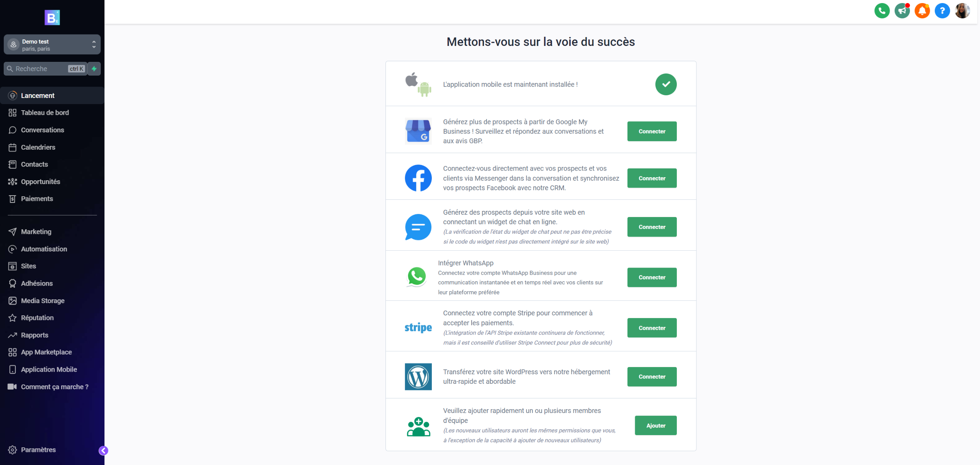
Task: Click the WhatsApp logo icon
Action: point(416,276)
